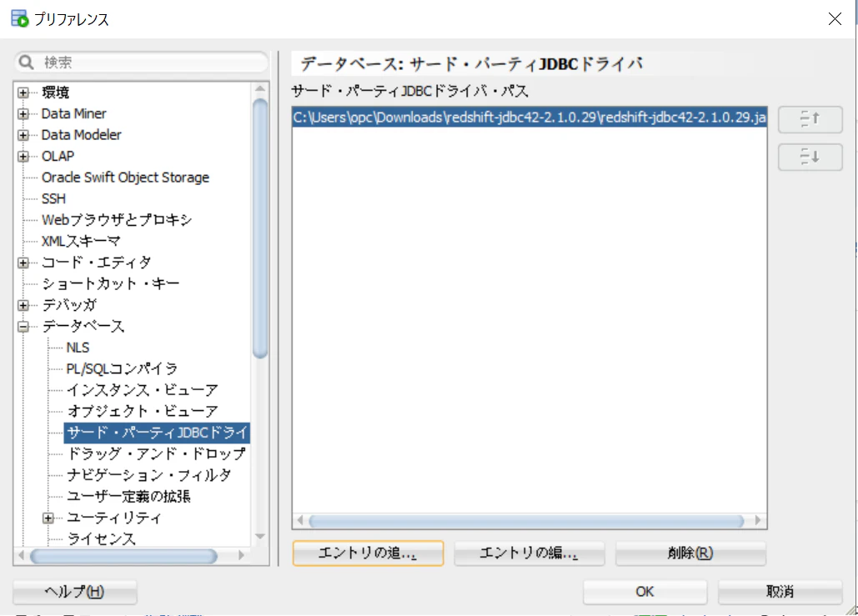This screenshot has width=858, height=616.
Task: Click the tree scroll down arrow
Action: (260, 537)
